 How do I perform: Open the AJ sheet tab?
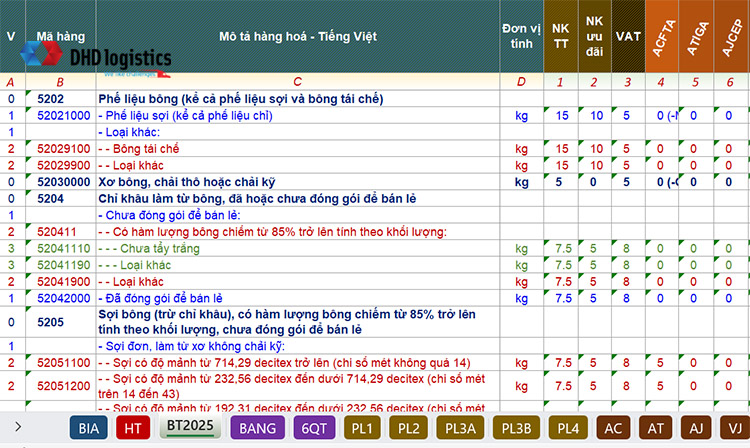697,427
